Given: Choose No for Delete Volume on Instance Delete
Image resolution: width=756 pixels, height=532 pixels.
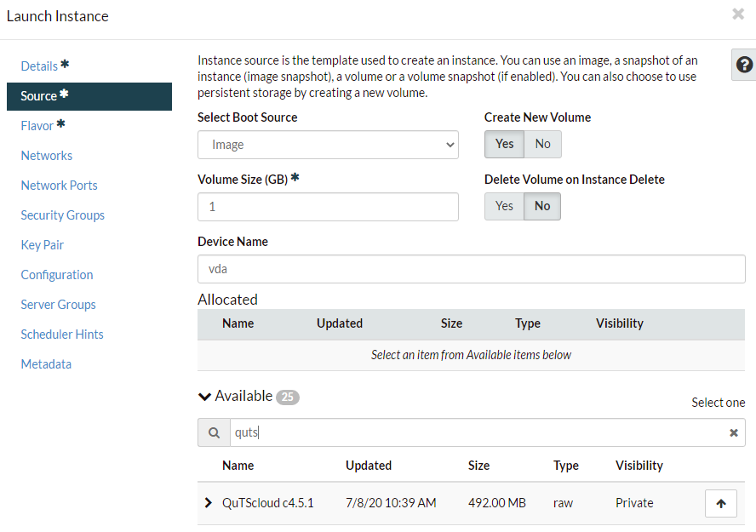Looking at the screenshot, I should coord(542,206).
